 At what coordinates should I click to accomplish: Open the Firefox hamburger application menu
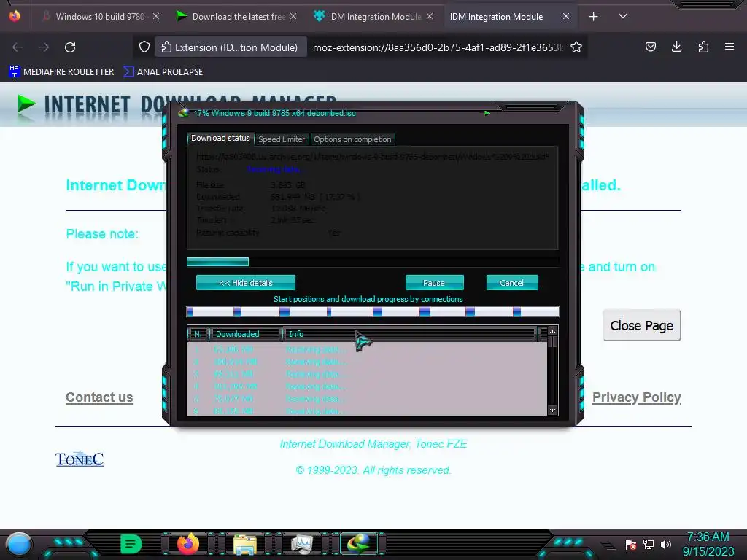point(729,47)
